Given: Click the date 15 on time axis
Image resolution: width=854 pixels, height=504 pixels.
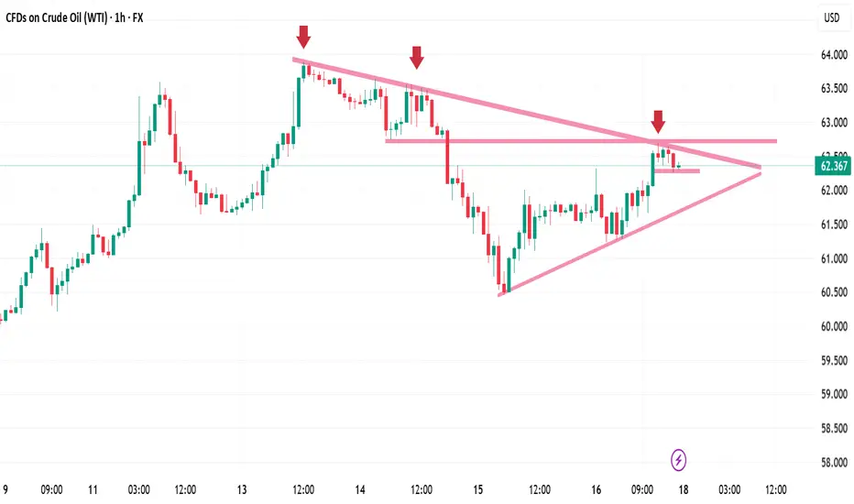Looking at the screenshot, I should 478,489.
